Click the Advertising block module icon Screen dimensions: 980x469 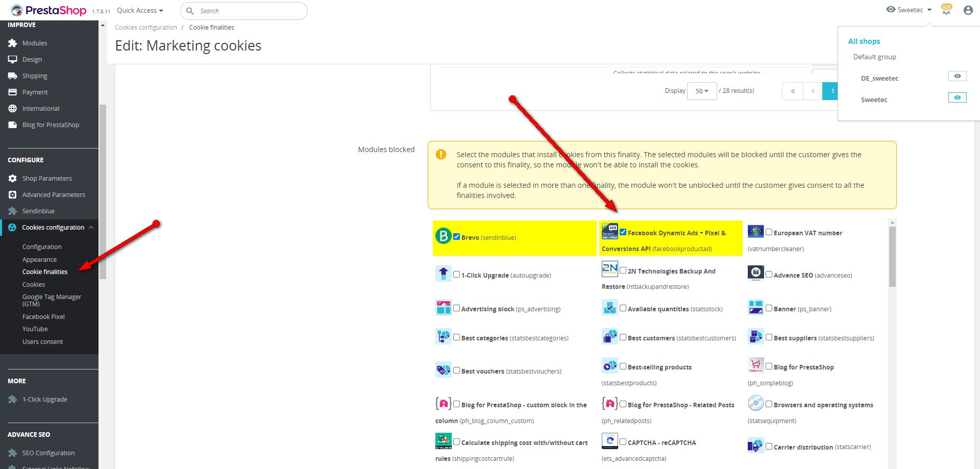[444, 307]
